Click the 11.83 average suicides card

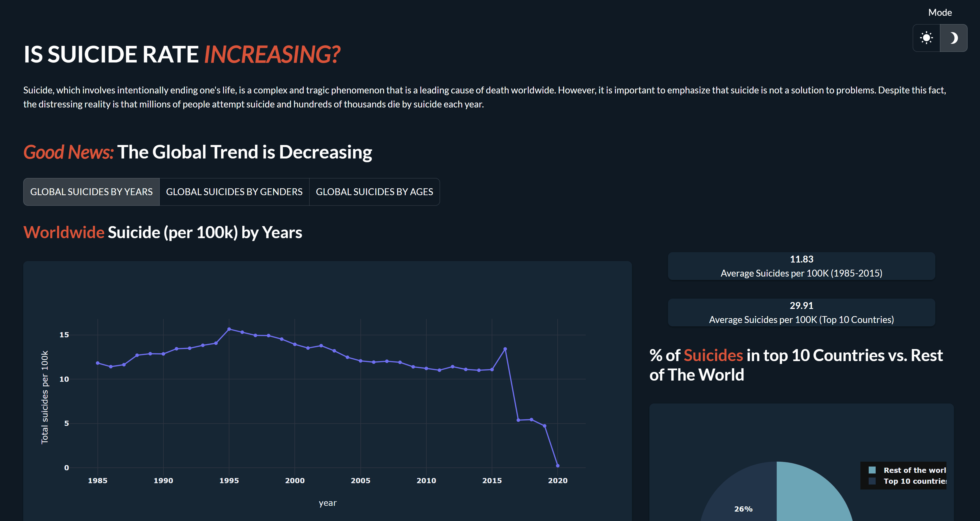(x=801, y=266)
